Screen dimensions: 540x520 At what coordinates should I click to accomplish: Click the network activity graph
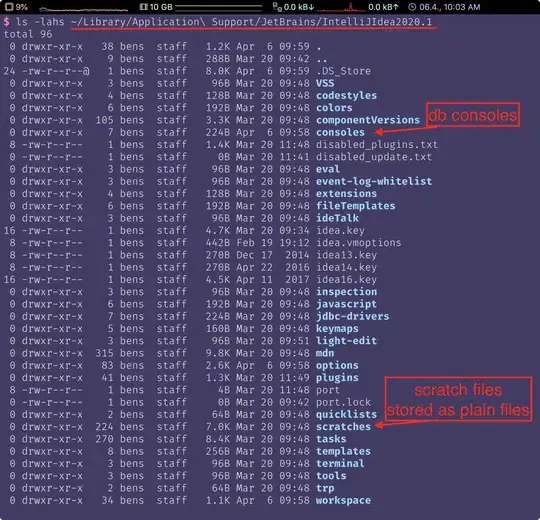tap(341, 8)
